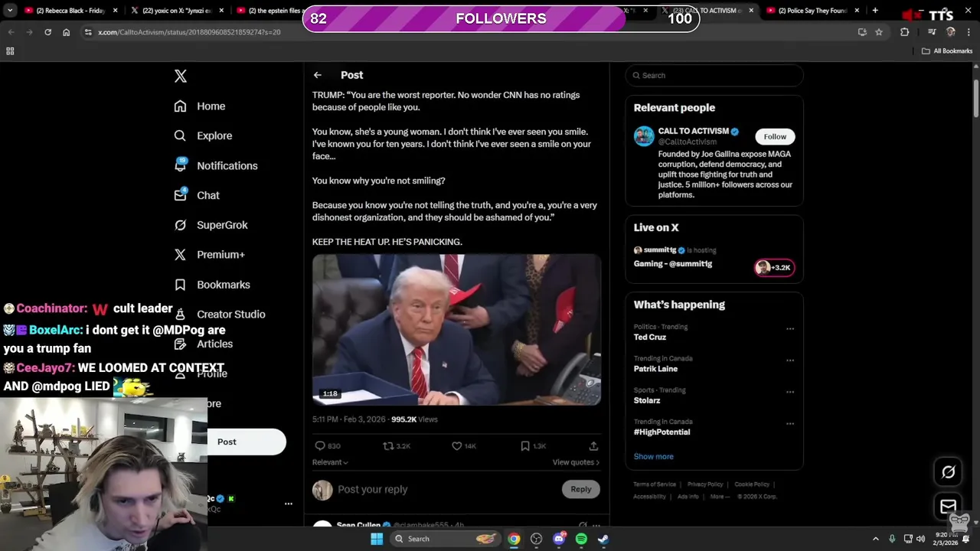
Task: Open Premium+ in the sidebar
Action: [x=209, y=255]
